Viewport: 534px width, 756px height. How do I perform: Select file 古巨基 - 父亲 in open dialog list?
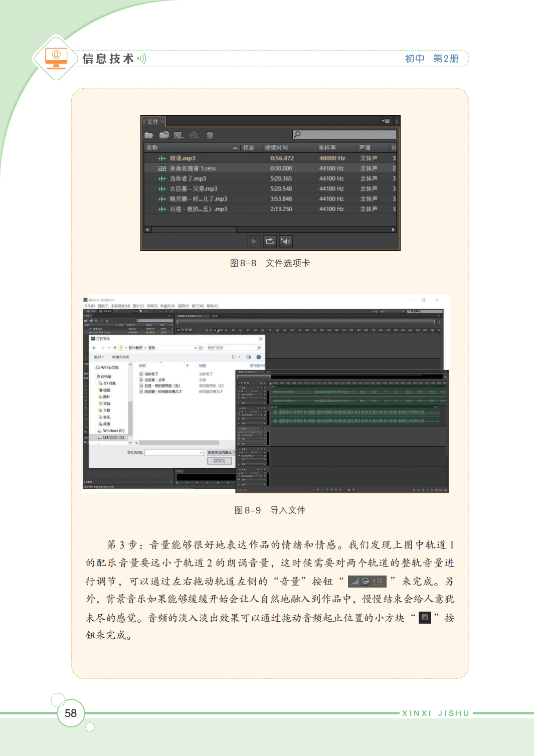point(152,380)
